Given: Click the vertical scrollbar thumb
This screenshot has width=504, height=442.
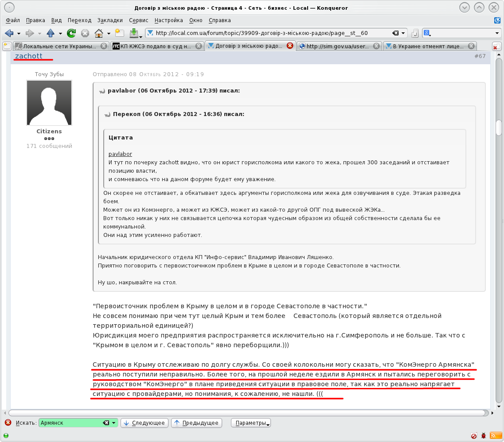Looking at the screenshot, I should tap(499, 128).
